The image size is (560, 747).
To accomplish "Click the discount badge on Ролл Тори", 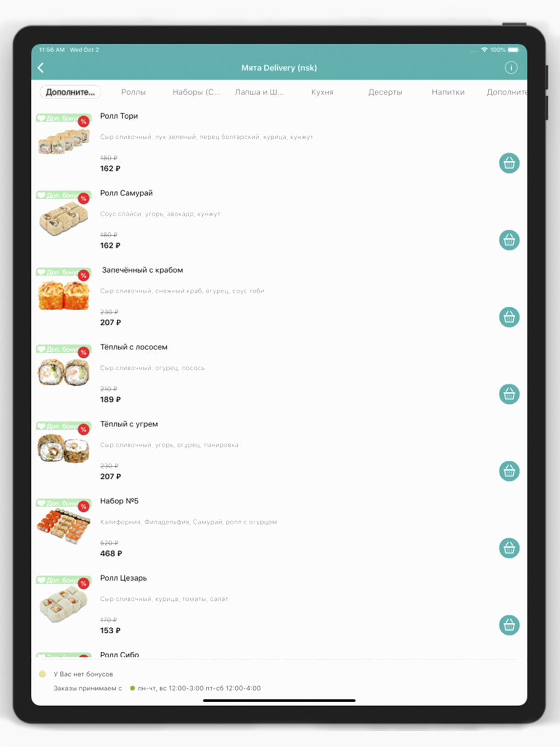I will tap(83, 121).
